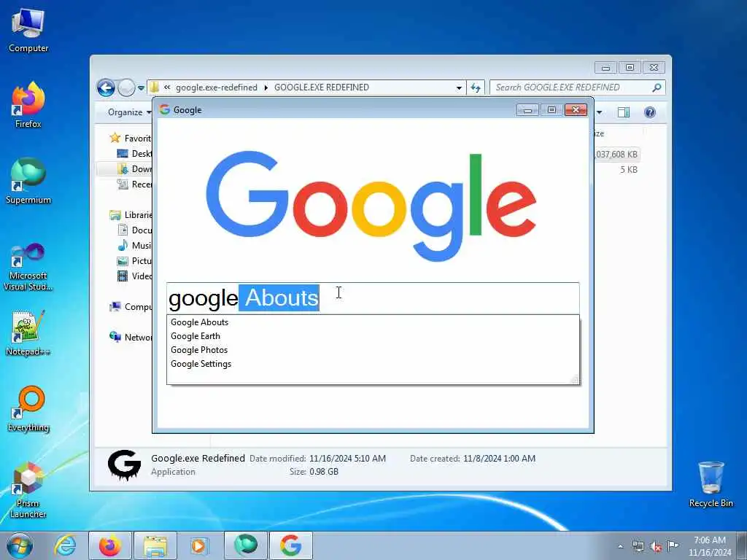Select Libraries in Explorer navigation pane
The height and width of the screenshot is (560, 747).
[x=131, y=215]
